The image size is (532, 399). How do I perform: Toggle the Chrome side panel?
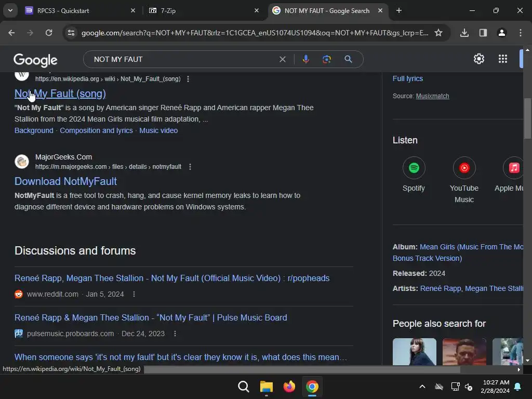point(483,33)
